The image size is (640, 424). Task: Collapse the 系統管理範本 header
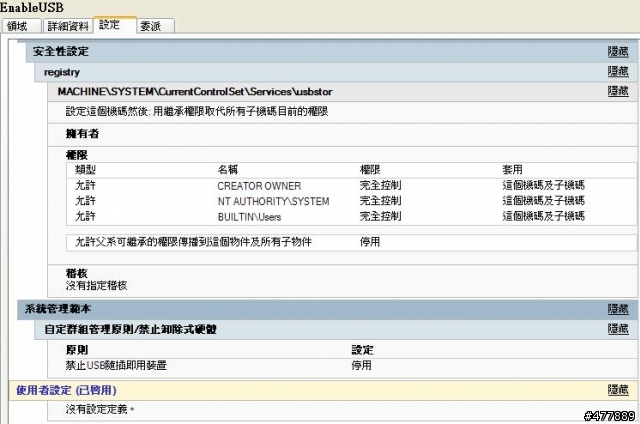(327, 309)
